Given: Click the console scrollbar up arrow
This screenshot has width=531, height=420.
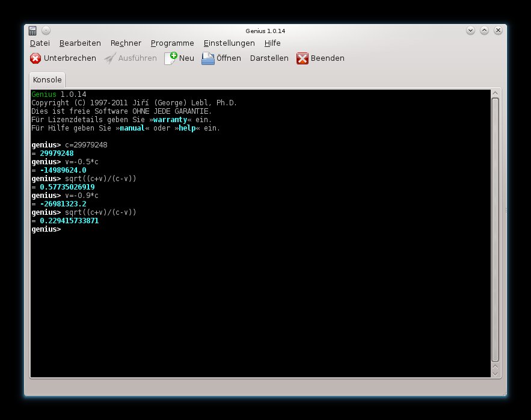Looking at the screenshot, I should click(x=495, y=93).
